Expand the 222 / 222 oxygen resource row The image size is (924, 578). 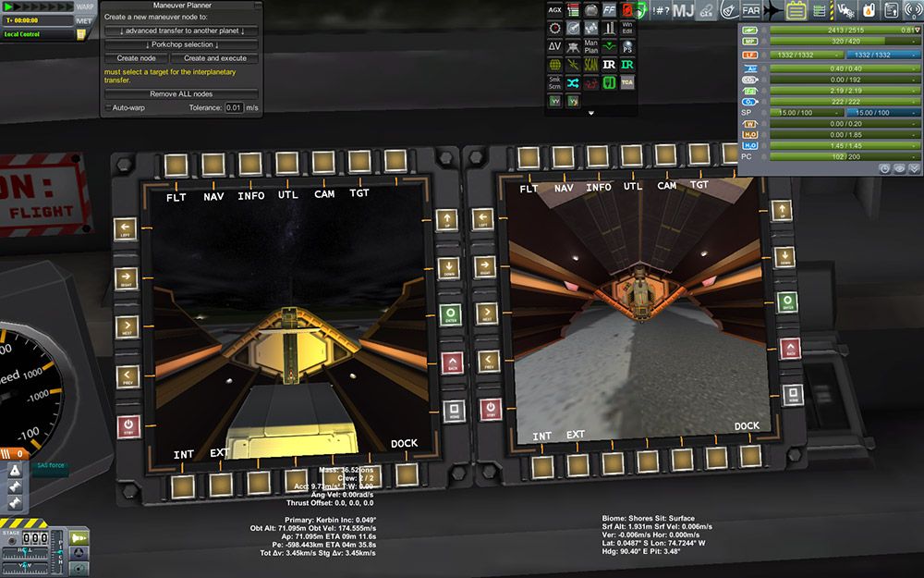pos(845,102)
